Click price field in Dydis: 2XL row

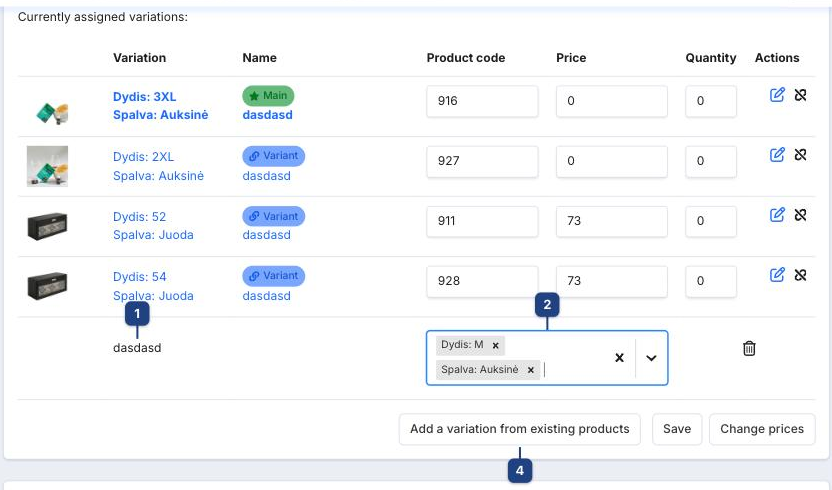click(611, 161)
